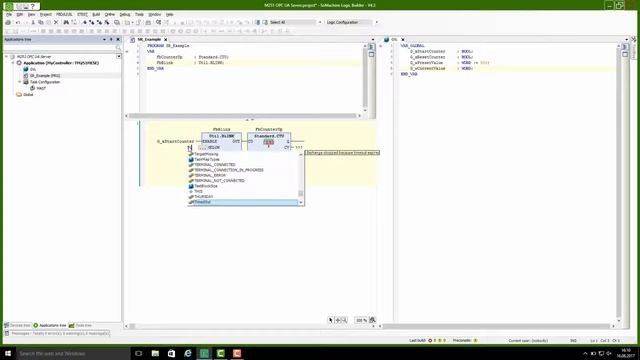Click the Undo toolbar icon
The height and width of the screenshot is (360, 640).
[18, 22]
